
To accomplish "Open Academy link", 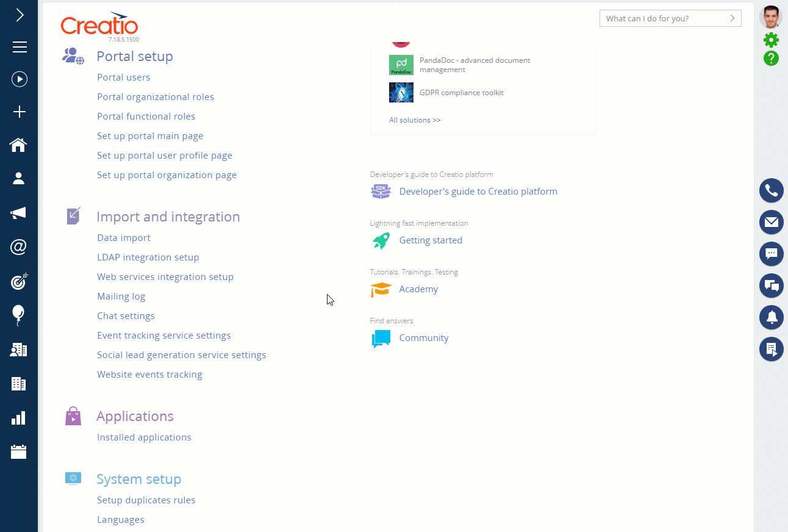I will tap(418, 289).
